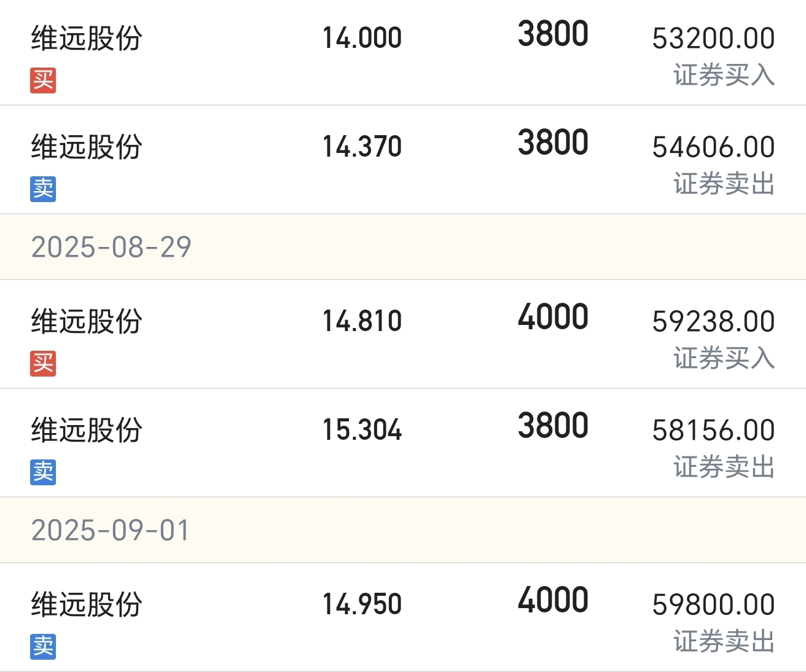
Task: Click the 证券卖出 label under 59800.00
Action: tap(724, 642)
